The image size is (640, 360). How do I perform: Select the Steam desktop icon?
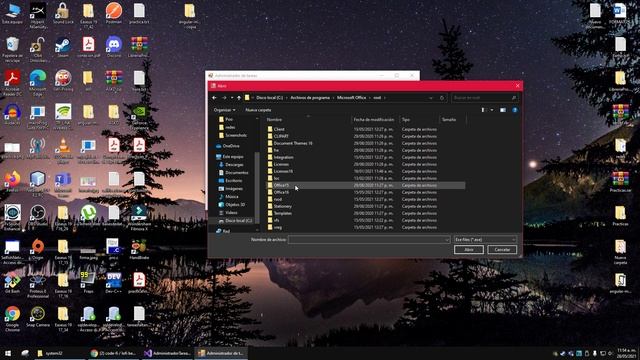tap(63, 48)
